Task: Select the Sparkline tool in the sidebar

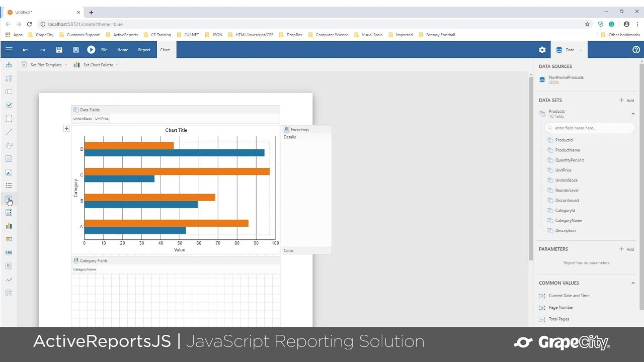Action: 9,280
